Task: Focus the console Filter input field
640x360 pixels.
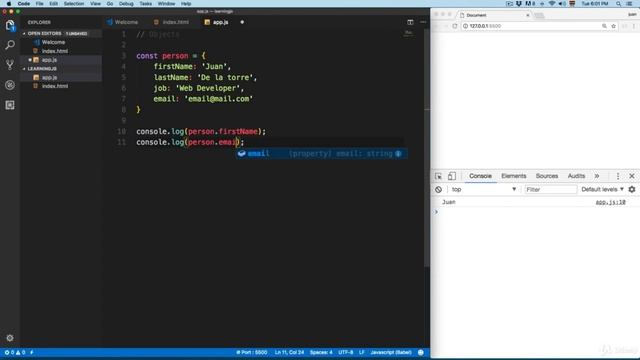Action: click(551, 189)
